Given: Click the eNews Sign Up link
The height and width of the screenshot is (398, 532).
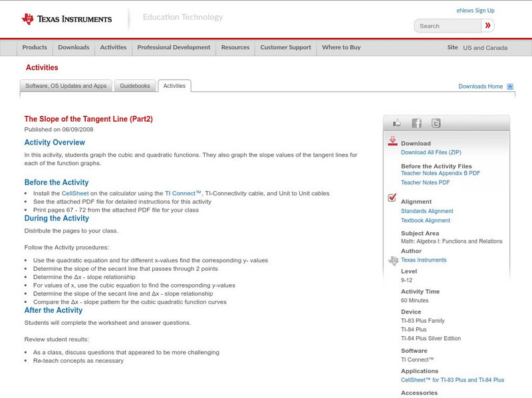Looking at the screenshot, I should (x=475, y=11).
